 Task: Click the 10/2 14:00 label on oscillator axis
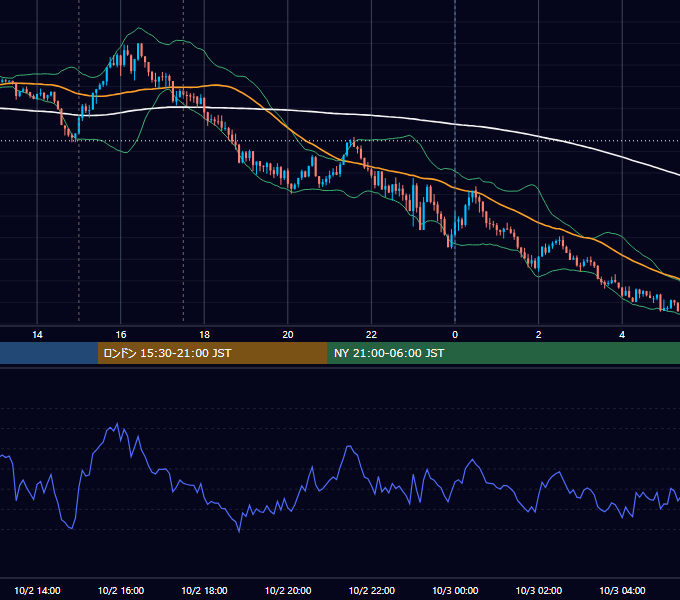click(37, 590)
